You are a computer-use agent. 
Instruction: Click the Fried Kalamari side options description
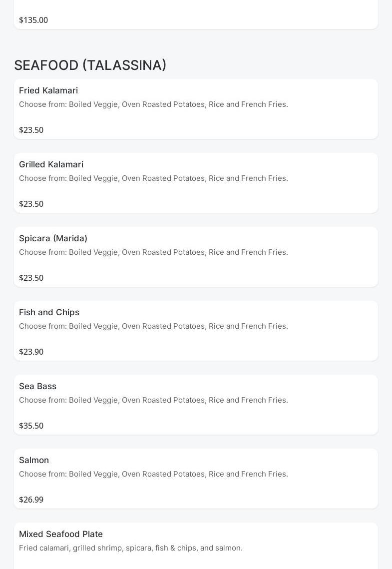153,104
